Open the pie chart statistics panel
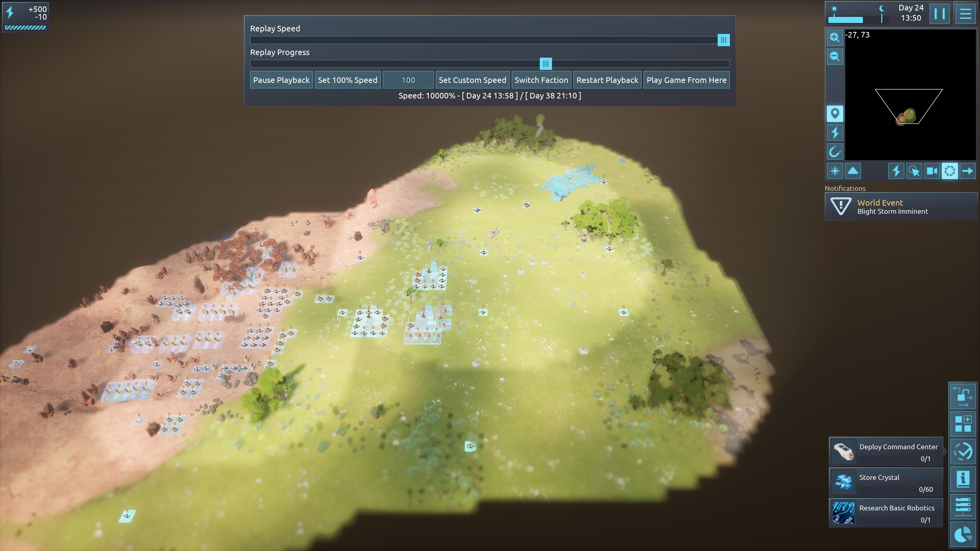 963,535
